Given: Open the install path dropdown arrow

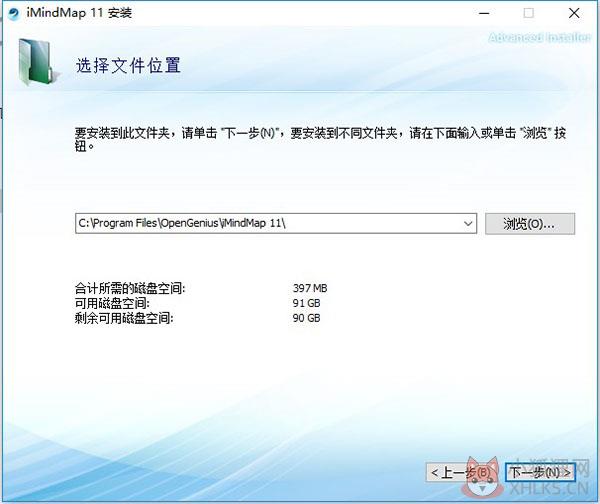Looking at the screenshot, I should [x=468, y=223].
